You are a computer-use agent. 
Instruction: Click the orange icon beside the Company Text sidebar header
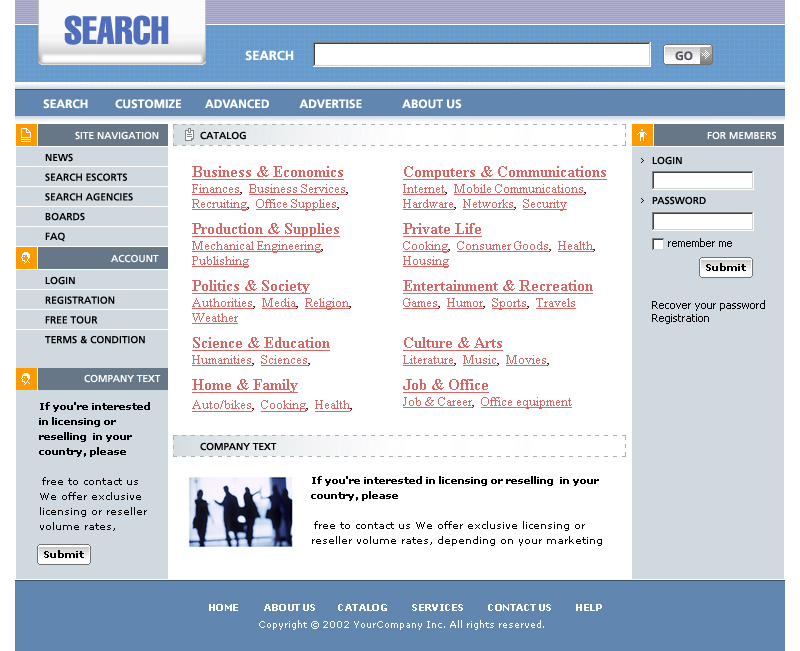26,379
